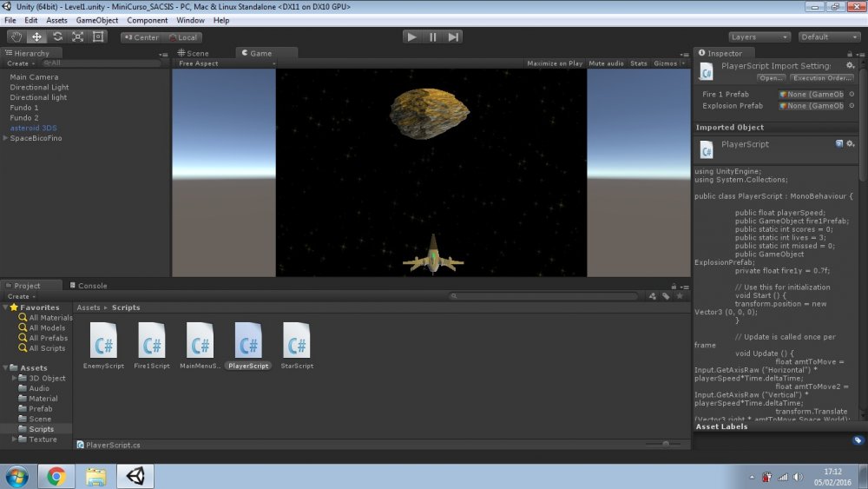Viewport: 868px width, 489px height.
Task: Open the Free Aspect dropdown
Action: 226,63
